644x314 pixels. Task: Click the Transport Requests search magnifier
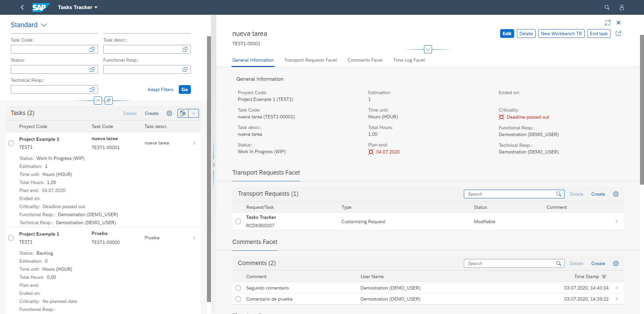point(559,194)
